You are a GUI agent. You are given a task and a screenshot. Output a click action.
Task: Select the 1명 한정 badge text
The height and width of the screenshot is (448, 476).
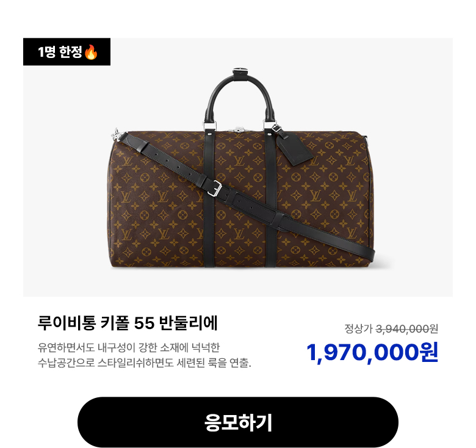point(60,52)
